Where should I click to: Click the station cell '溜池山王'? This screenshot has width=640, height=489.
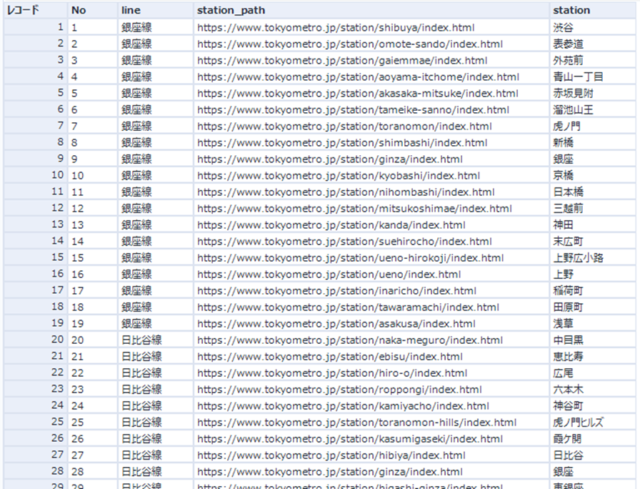tap(593, 110)
